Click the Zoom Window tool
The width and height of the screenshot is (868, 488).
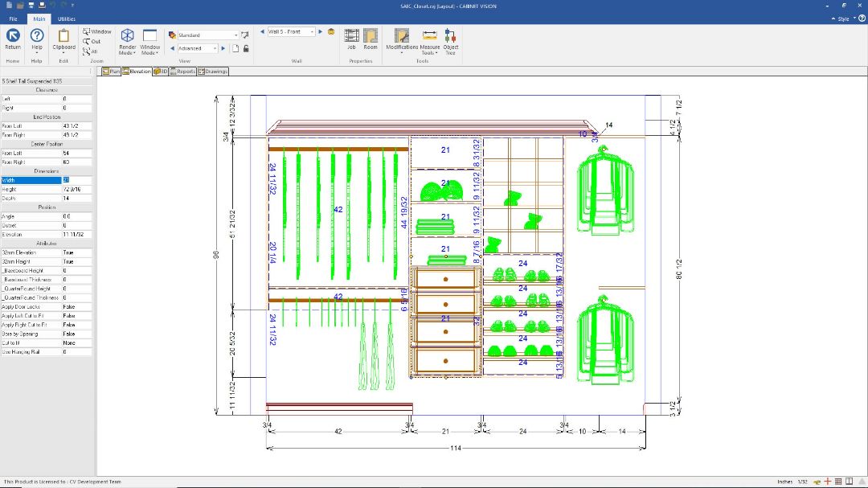(x=96, y=31)
